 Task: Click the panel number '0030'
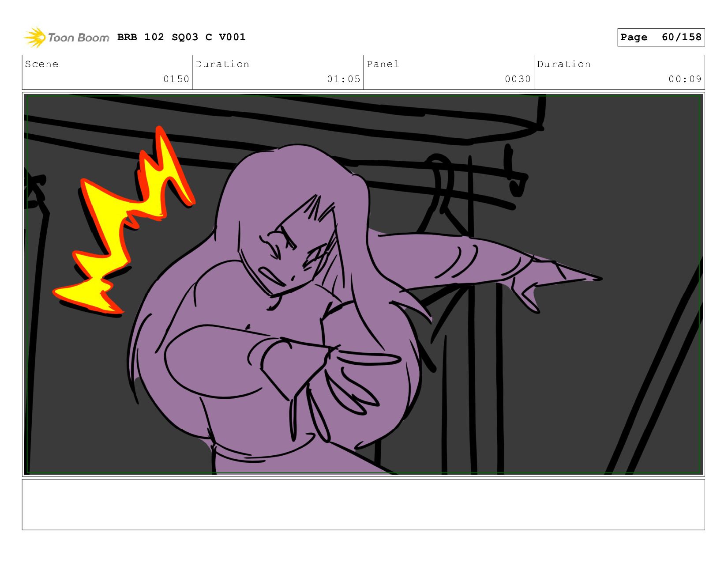click(x=518, y=79)
